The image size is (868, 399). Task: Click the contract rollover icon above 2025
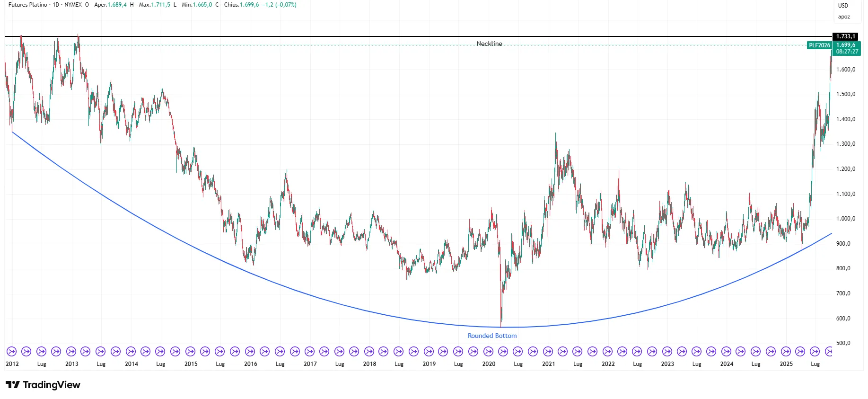click(x=786, y=352)
